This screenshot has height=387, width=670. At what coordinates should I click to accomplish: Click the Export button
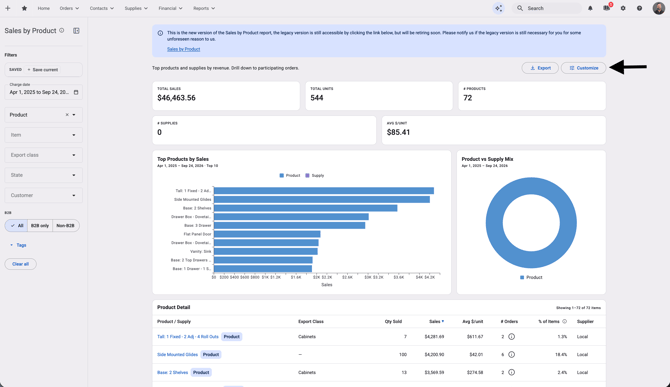[x=540, y=68]
